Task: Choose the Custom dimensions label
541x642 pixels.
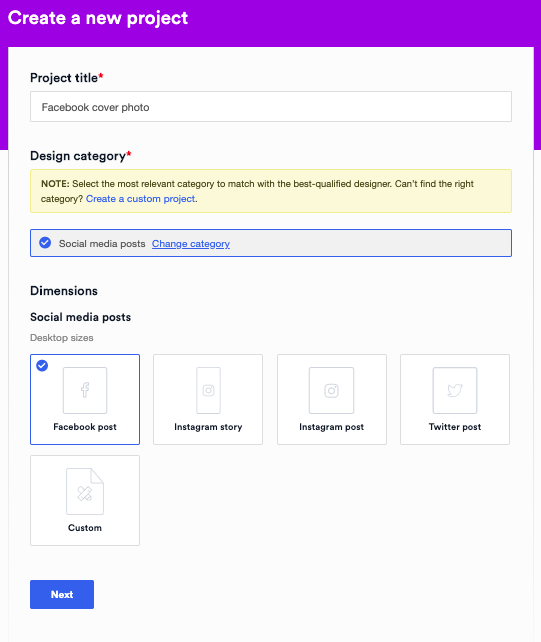Action: point(85,528)
